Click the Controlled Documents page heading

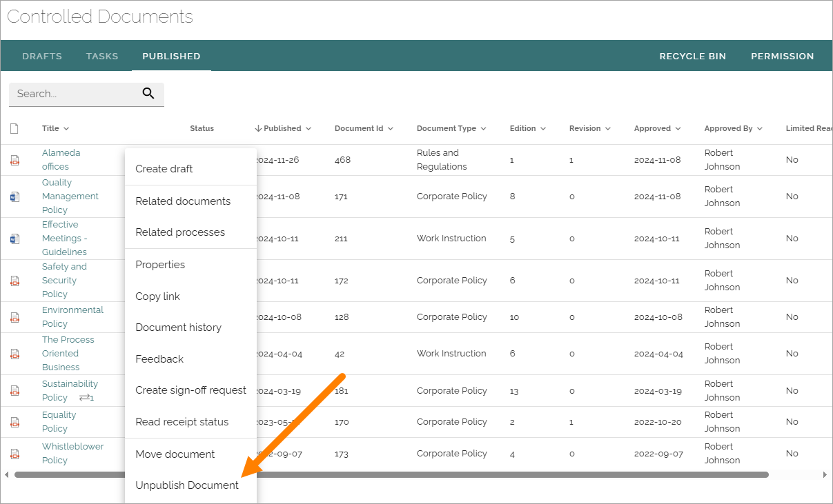pyautogui.click(x=100, y=17)
